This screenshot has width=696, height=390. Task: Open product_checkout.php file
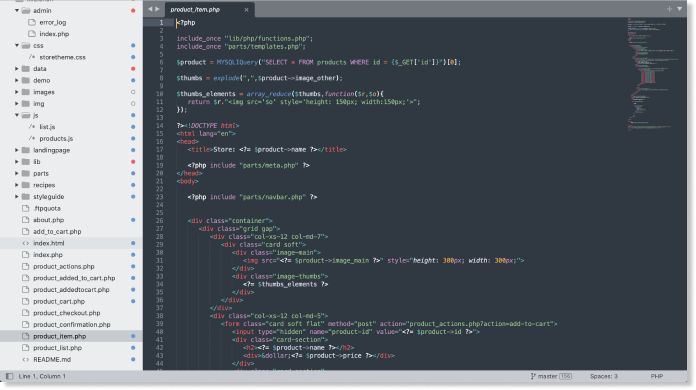pyautogui.click(x=67, y=313)
